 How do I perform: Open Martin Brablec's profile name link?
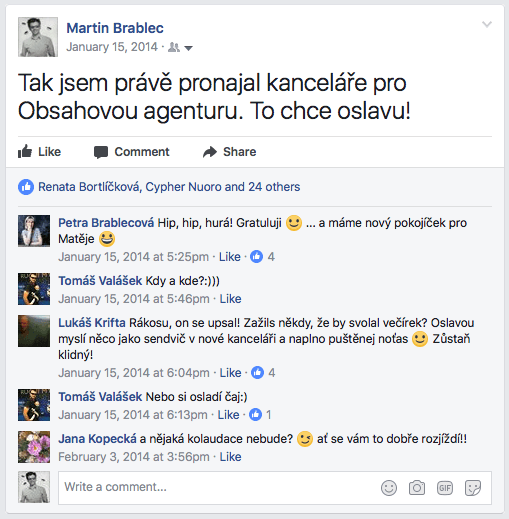pos(115,28)
